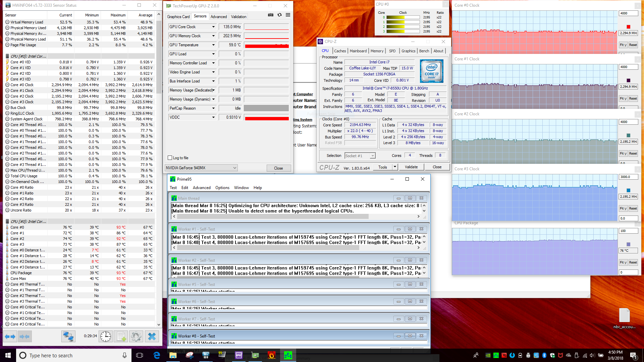
Task: Launch Microsoft Edge from taskbar
Action: tap(157, 355)
